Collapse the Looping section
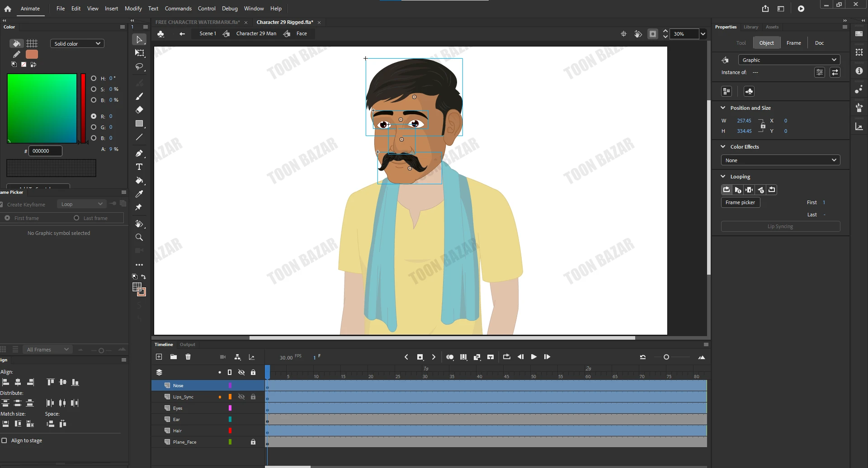868x468 pixels. point(723,177)
